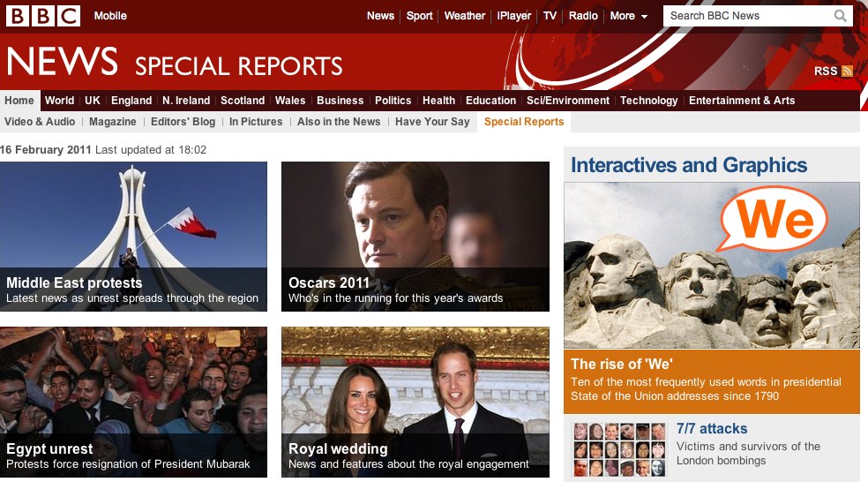Screen dimensions: 868x482
Task: Open the Royal wedding headline link
Action: coord(338,448)
